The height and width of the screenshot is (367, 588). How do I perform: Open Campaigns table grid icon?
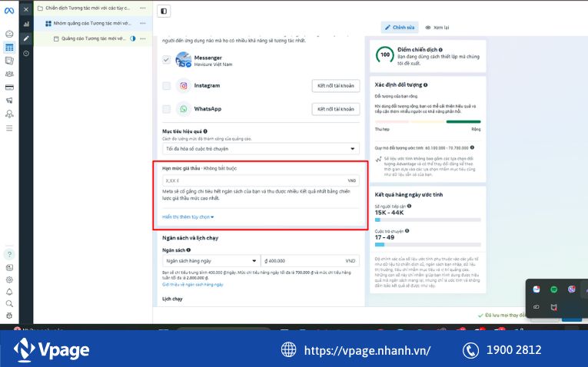(x=9, y=48)
